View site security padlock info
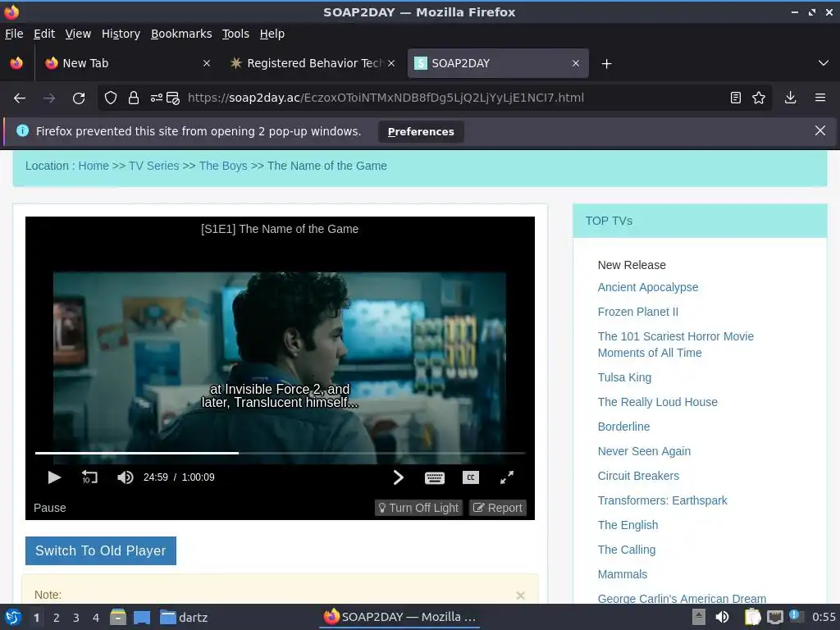The height and width of the screenshot is (630, 840). [x=134, y=98]
